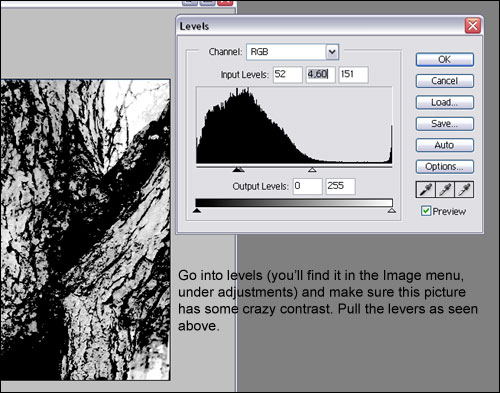Open the Options... dialog
500x393 pixels.
click(x=445, y=166)
